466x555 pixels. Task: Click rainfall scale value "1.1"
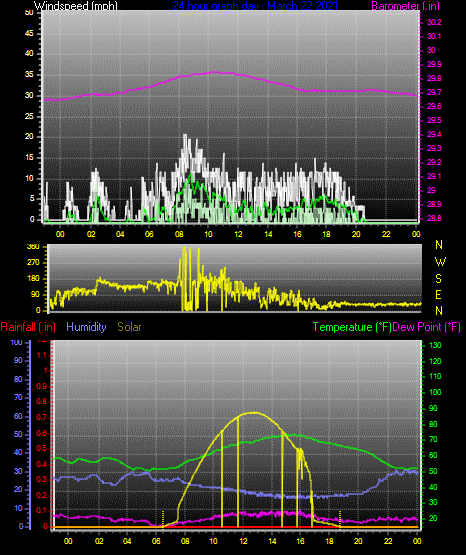tap(42, 355)
